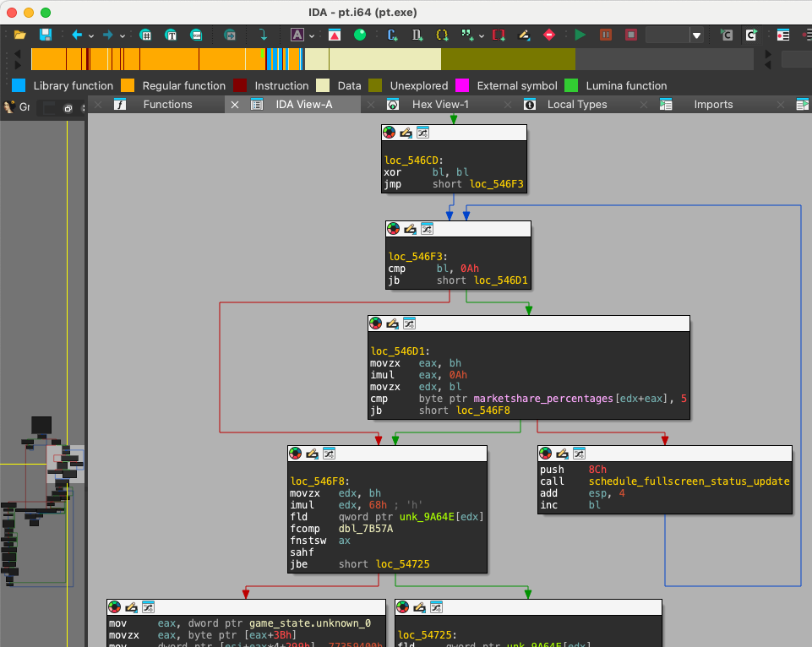Click the Library function blue legend swatch

[19, 85]
